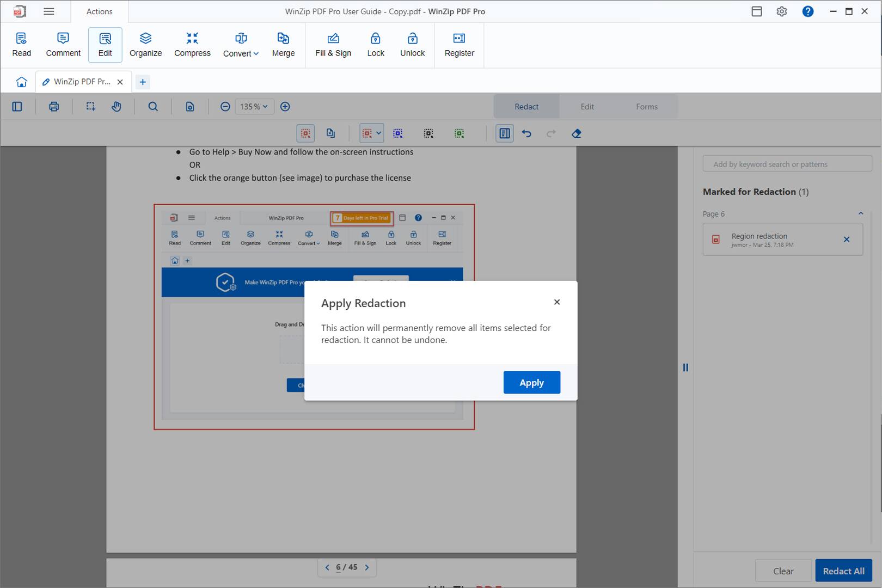Viewport: 882px width, 588px height.
Task: Click the Unlock tool
Action: (412, 45)
